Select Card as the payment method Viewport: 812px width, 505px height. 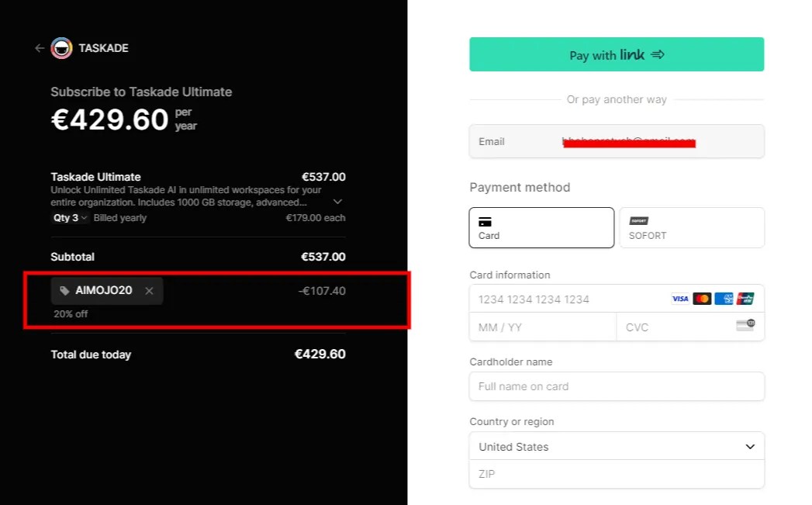click(541, 227)
